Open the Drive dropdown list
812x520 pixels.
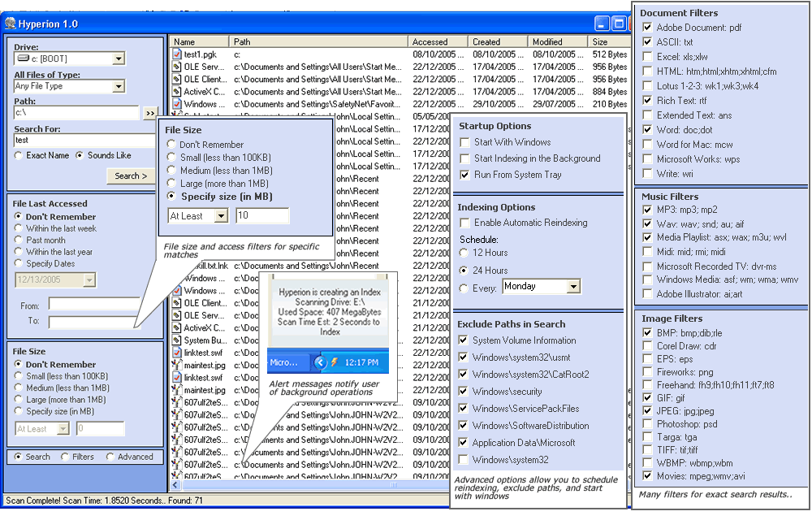click(x=119, y=58)
